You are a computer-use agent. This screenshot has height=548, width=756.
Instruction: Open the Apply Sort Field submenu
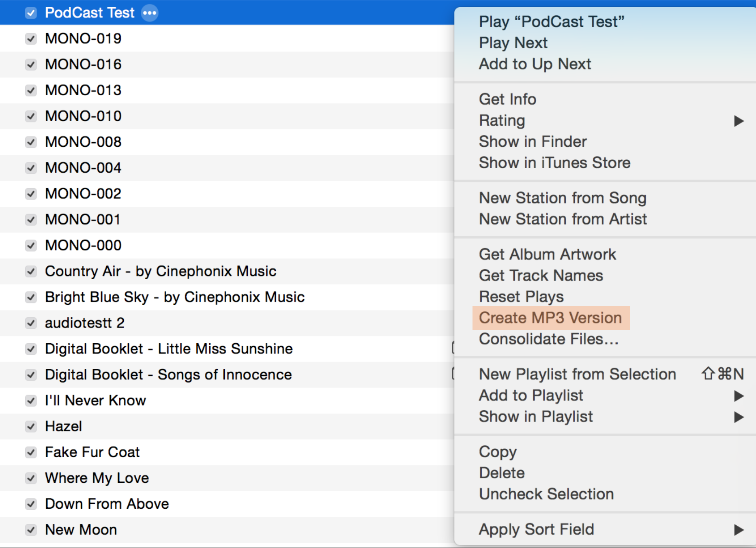[739, 529]
